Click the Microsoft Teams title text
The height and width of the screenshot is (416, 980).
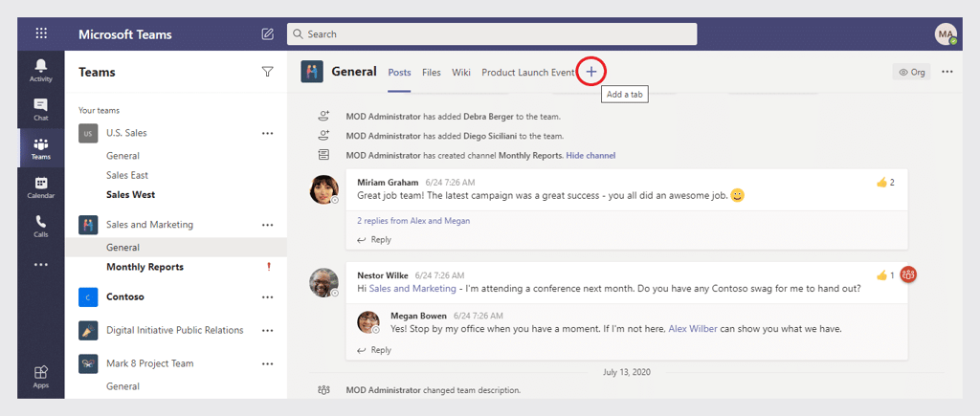click(x=125, y=34)
